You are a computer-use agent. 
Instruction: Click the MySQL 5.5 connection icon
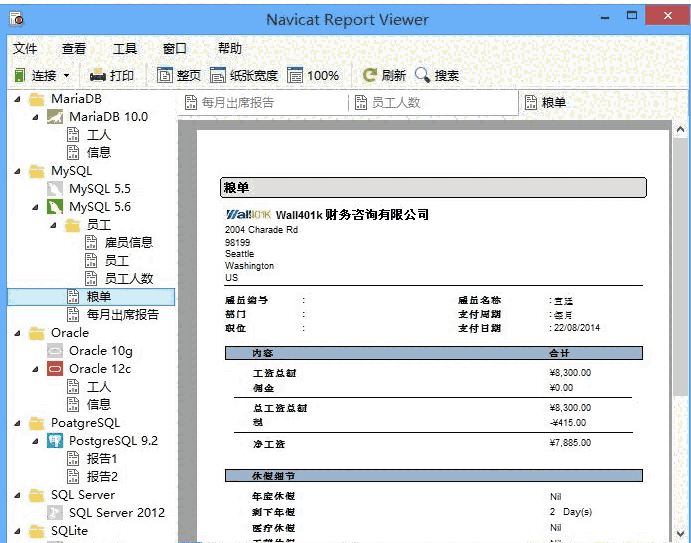click(55, 189)
